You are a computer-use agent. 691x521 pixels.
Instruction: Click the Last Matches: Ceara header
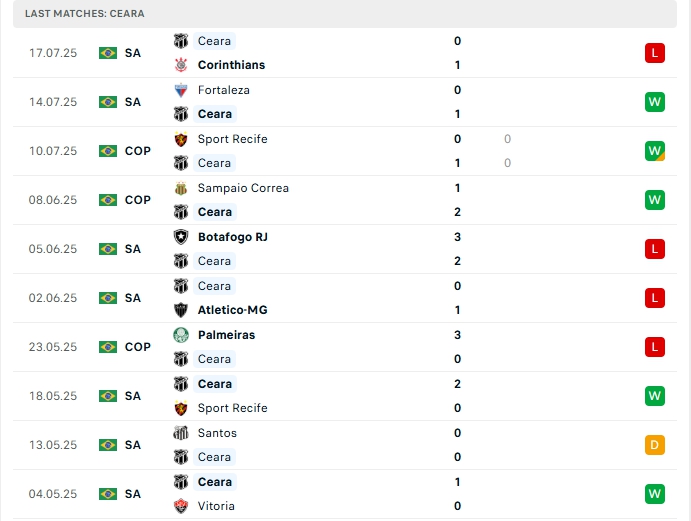[x=85, y=13]
